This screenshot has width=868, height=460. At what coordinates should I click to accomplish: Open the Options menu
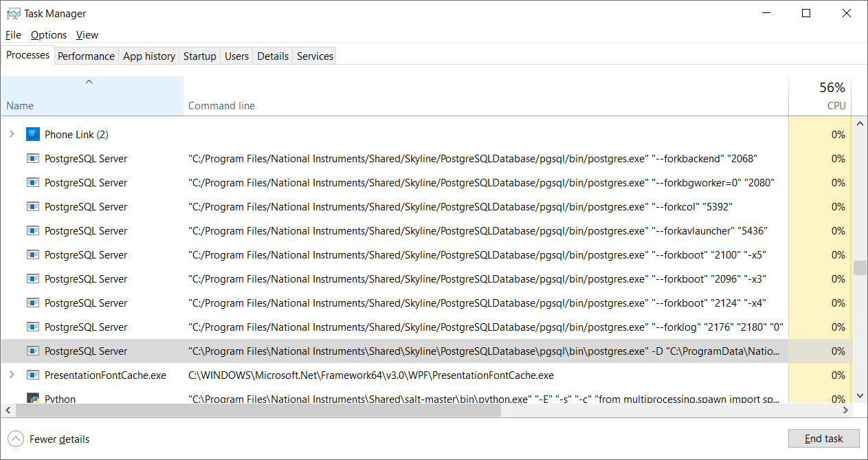pos(49,35)
